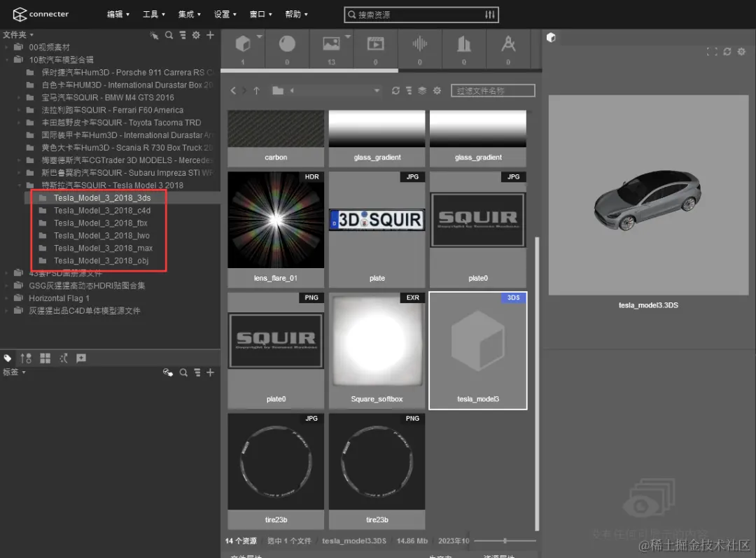The width and height of the screenshot is (756, 558).
Task: Click the folders panel list filter icon
Action: pos(183,35)
